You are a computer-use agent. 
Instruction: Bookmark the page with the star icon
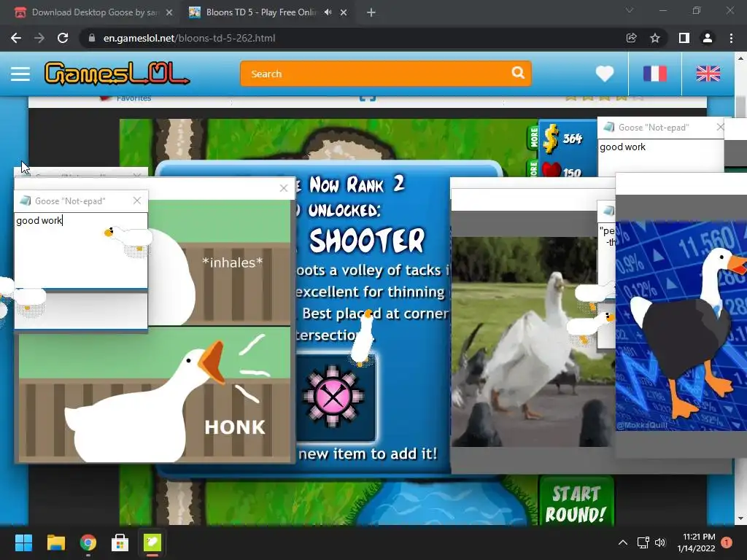pos(655,38)
